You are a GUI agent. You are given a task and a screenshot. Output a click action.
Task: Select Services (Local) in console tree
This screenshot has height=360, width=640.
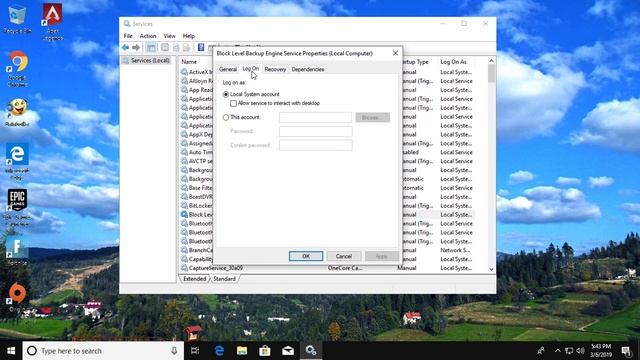coord(150,60)
